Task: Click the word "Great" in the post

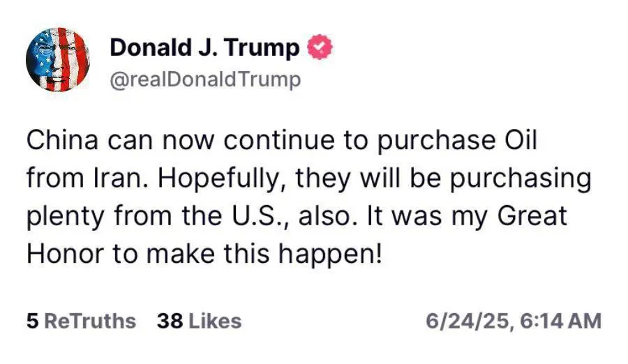Action: (532, 216)
